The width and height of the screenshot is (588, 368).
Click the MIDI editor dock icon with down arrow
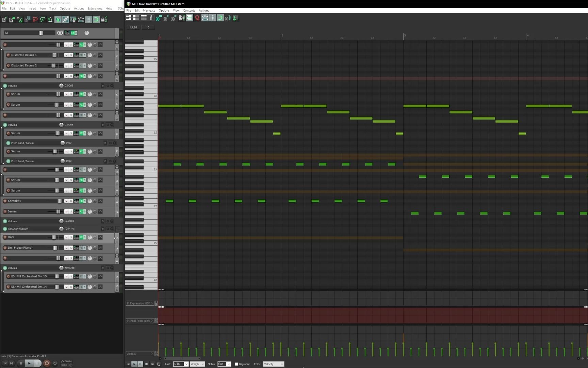235,18
